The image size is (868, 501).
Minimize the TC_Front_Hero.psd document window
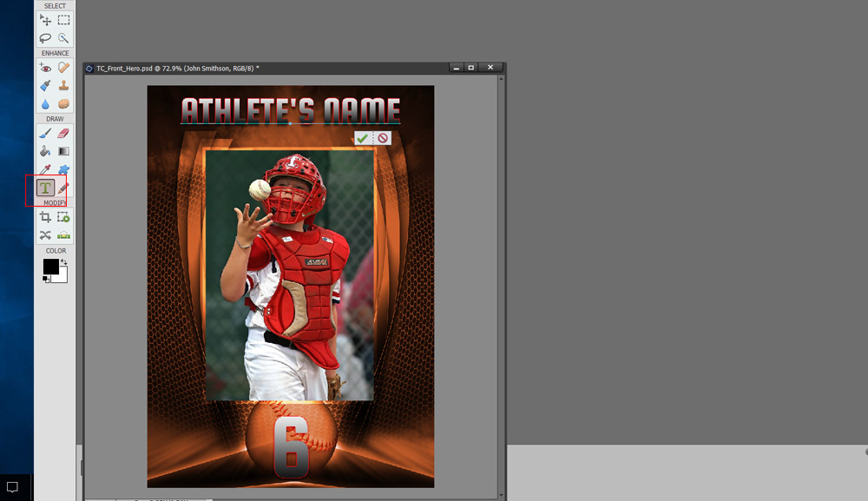point(457,68)
